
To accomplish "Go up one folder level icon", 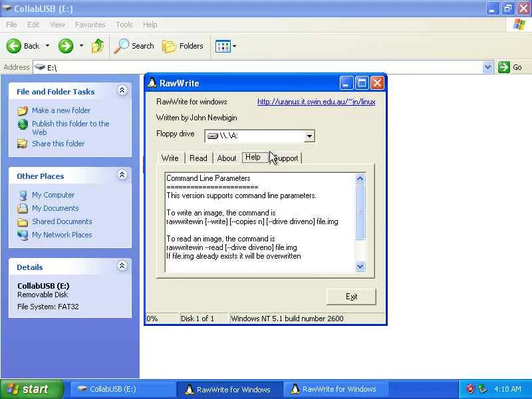I will click(x=98, y=46).
